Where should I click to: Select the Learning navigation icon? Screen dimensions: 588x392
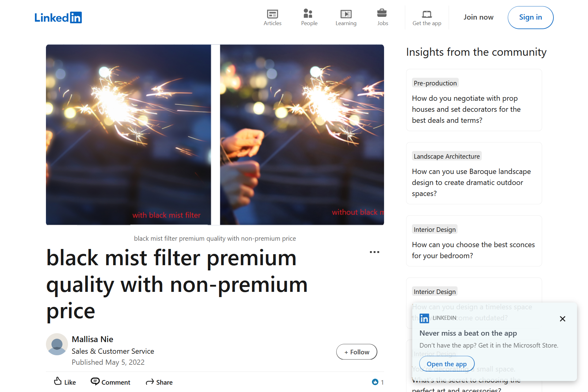coord(346,14)
